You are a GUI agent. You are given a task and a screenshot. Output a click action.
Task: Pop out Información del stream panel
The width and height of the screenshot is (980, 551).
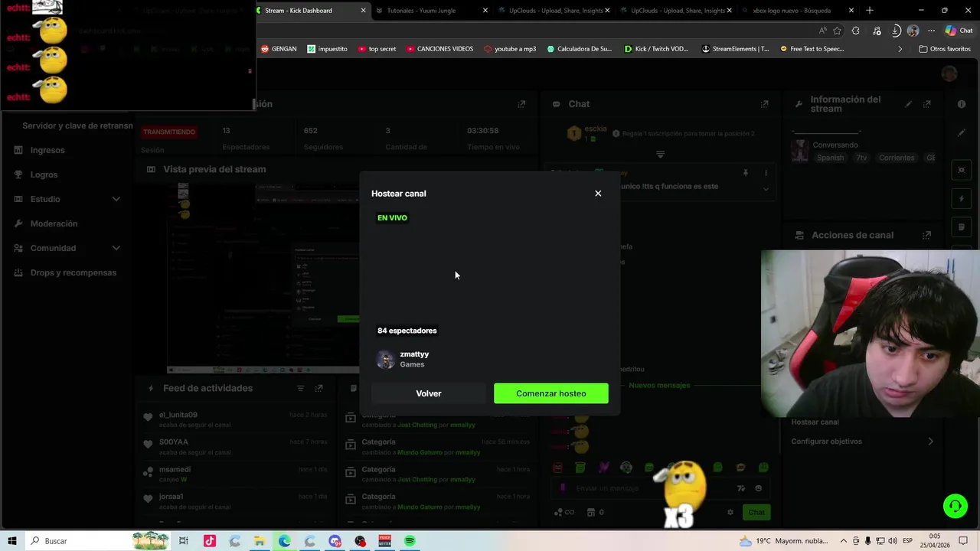coord(926,104)
